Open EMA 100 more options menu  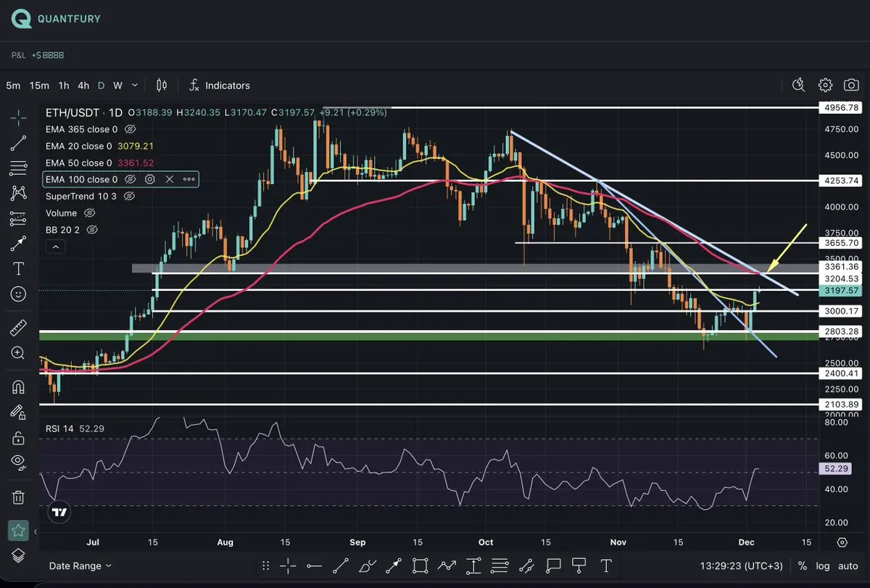(188, 179)
